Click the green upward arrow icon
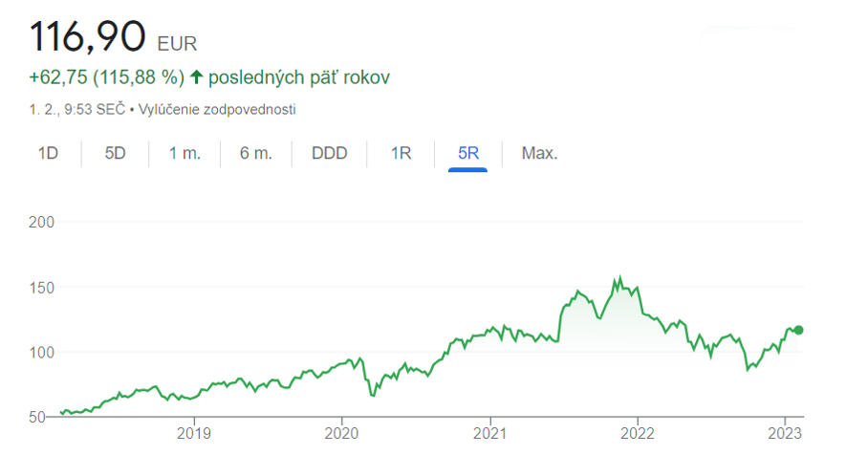 pos(197,76)
